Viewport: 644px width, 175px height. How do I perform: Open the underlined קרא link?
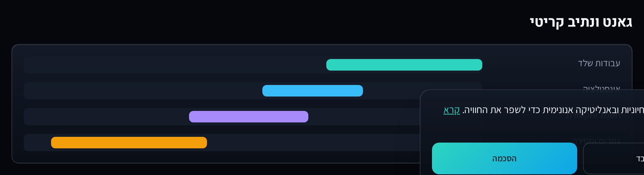pos(452,110)
